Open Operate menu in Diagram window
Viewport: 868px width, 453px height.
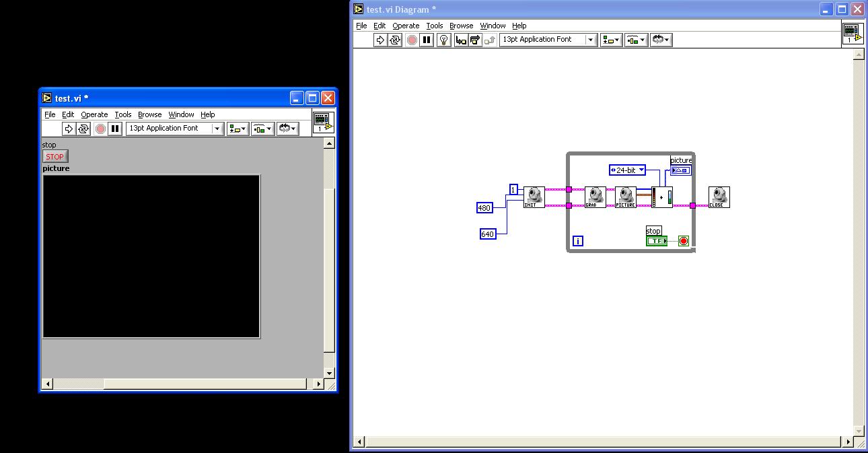[406, 26]
